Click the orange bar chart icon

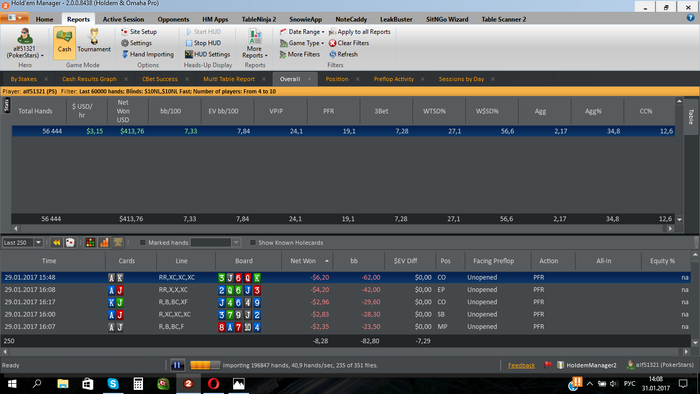(104, 242)
